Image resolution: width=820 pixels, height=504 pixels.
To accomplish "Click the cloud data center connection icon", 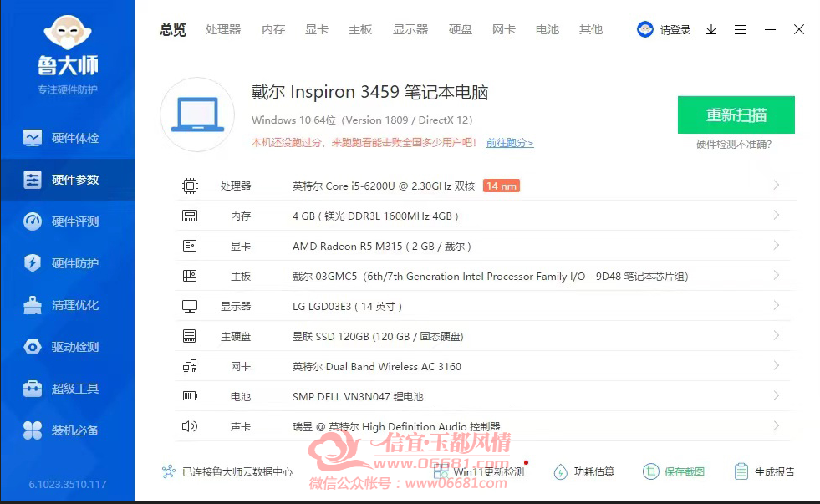I will [168, 471].
